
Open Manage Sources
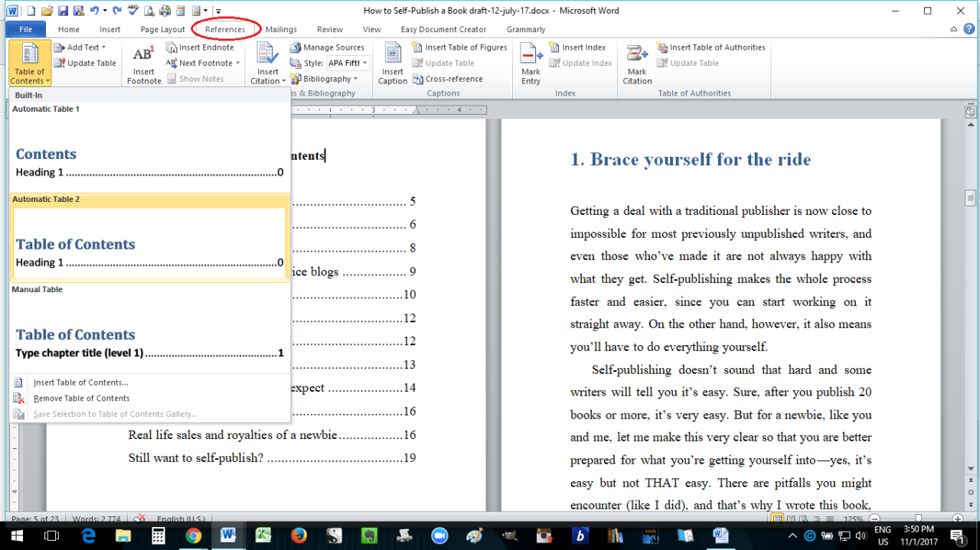(x=328, y=47)
